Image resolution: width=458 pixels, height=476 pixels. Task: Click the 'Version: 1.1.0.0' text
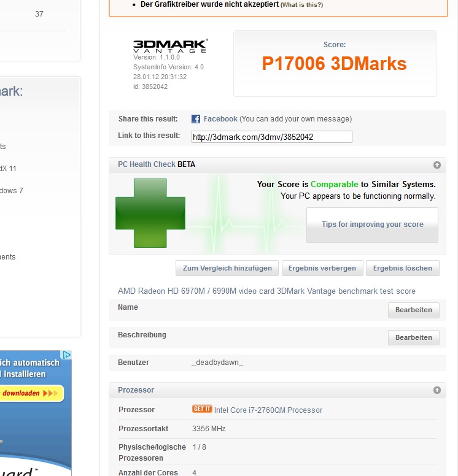click(x=157, y=58)
